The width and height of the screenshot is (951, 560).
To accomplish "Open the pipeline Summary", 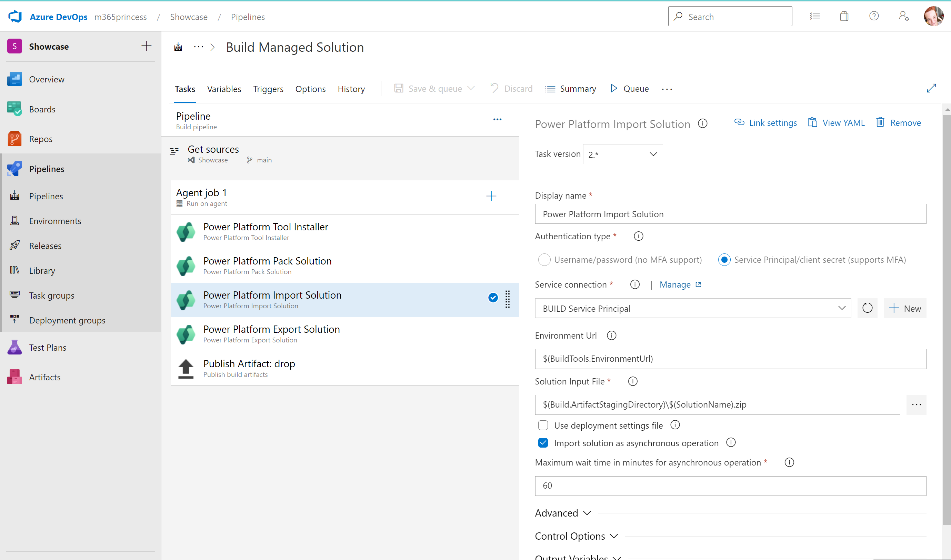I will [x=571, y=89].
